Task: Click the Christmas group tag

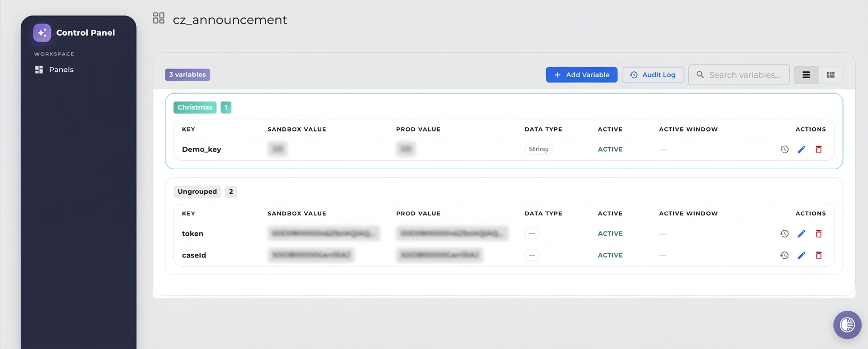Action: pos(195,107)
